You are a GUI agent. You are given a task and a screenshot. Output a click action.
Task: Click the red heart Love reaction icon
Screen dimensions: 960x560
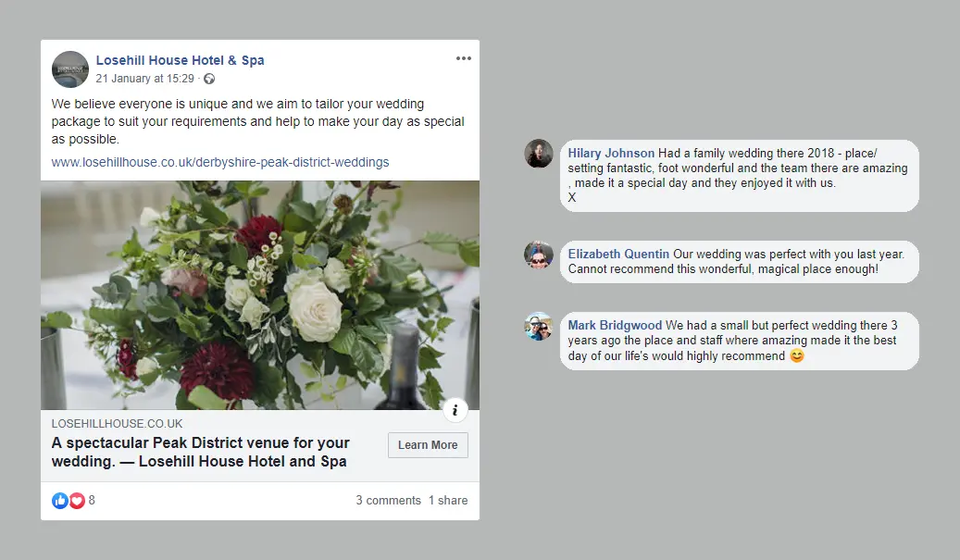coord(77,501)
